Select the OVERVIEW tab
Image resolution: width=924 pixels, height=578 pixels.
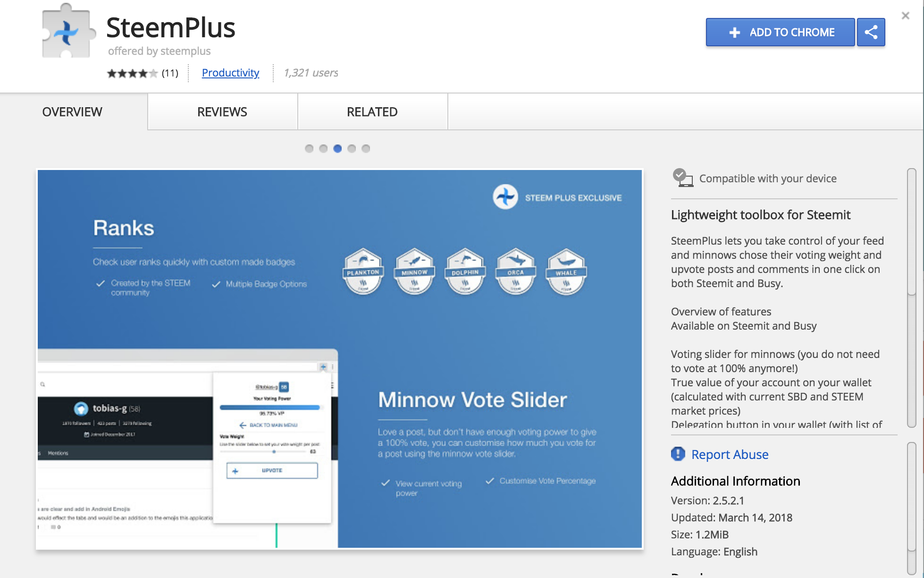[73, 111]
